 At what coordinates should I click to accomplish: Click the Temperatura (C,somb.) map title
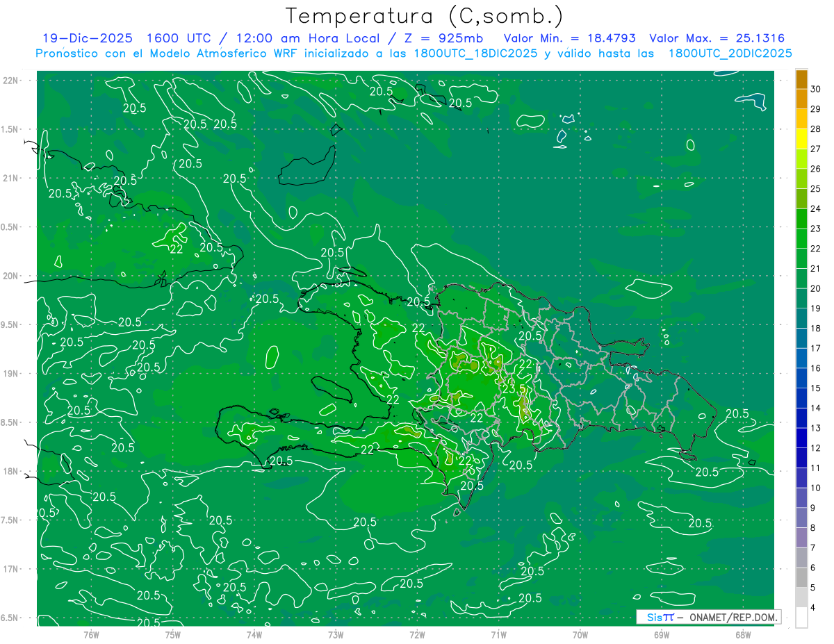pyautogui.click(x=425, y=16)
